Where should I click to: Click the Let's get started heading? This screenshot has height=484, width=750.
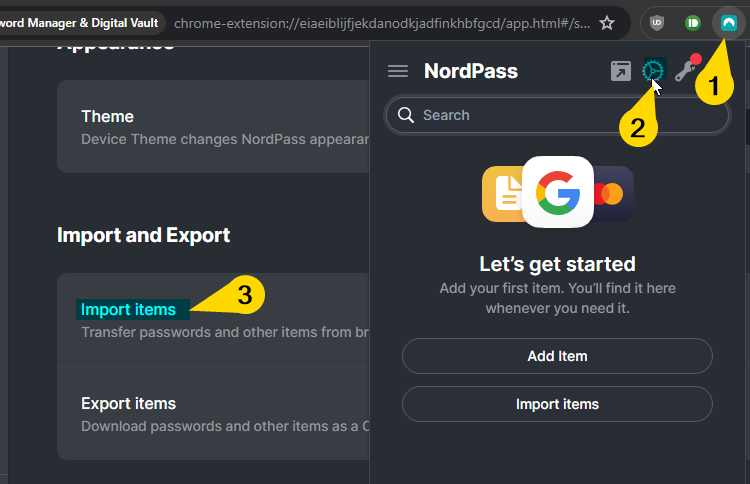point(557,264)
